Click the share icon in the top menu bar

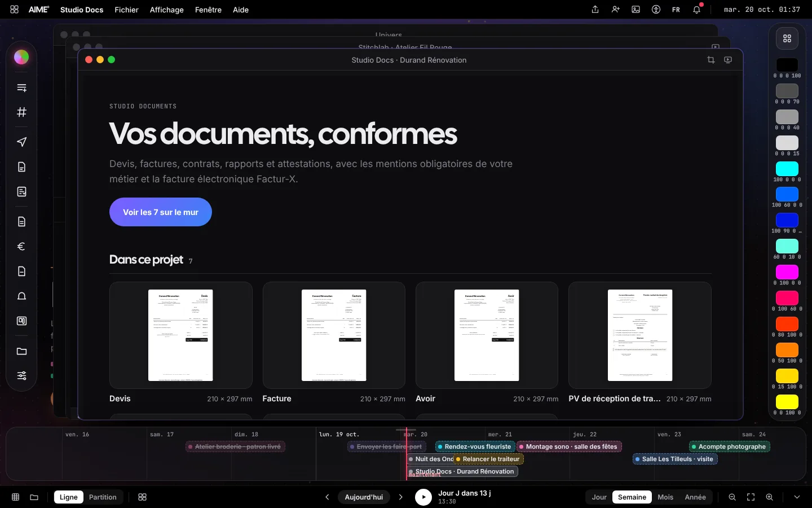(x=595, y=10)
